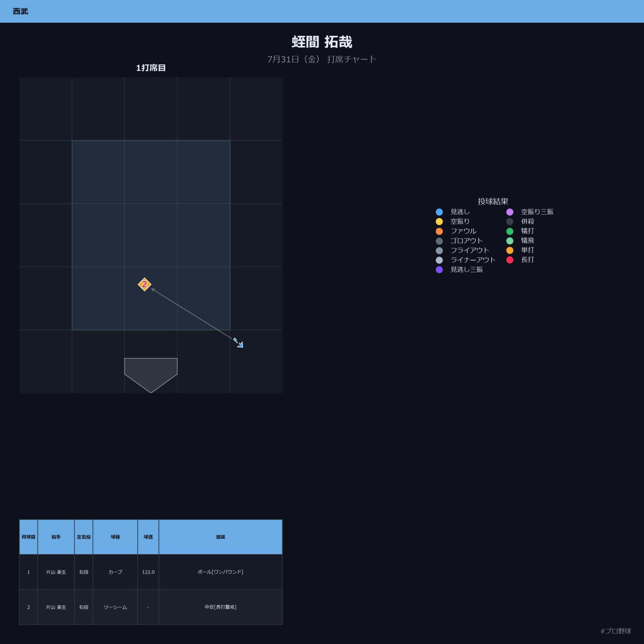The width and height of the screenshot is (644, 644).
Task: Click the ゴロアウト legend dot
Action: 439,241
